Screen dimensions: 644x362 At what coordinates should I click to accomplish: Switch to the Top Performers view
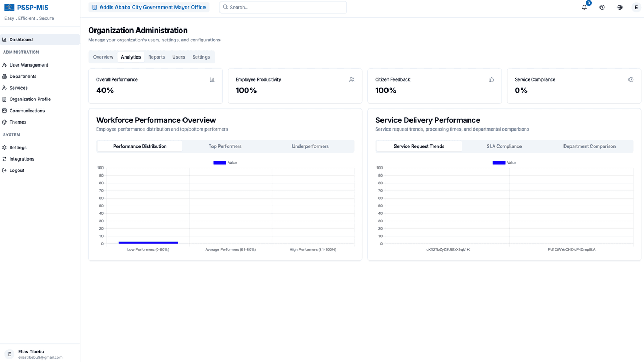pos(225,146)
